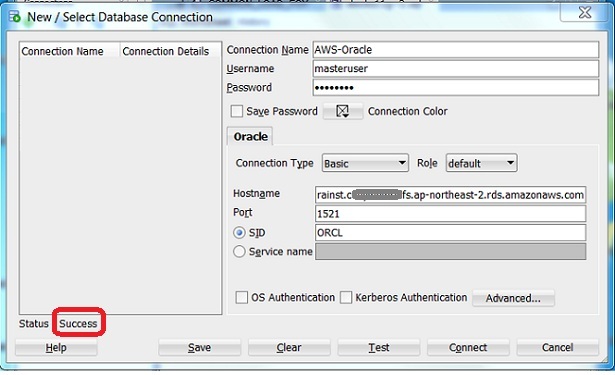This screenshot has width=615, height=375.
Task: Open the Connection Color picker
Action: 343,111
